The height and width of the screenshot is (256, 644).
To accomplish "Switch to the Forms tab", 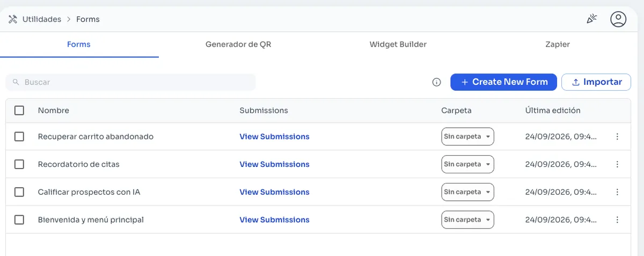I will pyautogui.click(x=79, y=45).
